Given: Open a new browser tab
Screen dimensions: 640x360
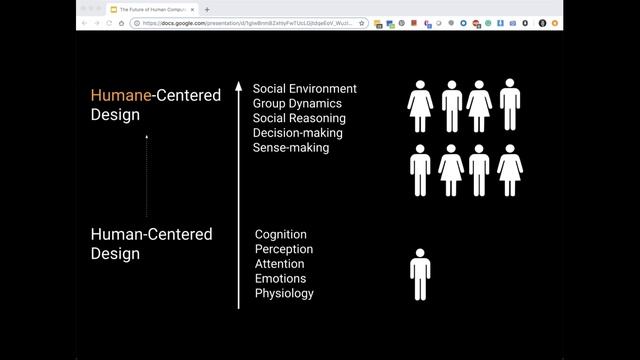Looking at the screenshot, I should pos(207,9).
